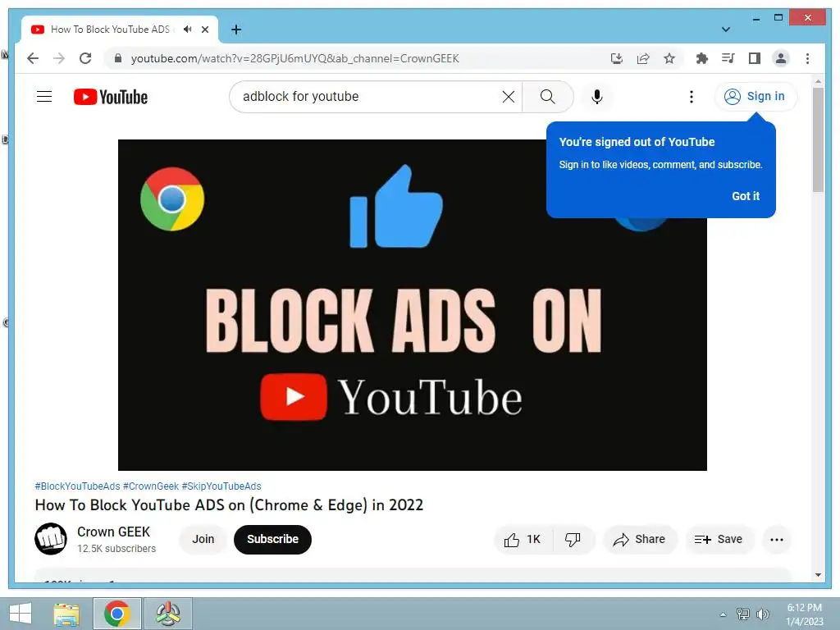Open the network tray icon

click(743, 614)
